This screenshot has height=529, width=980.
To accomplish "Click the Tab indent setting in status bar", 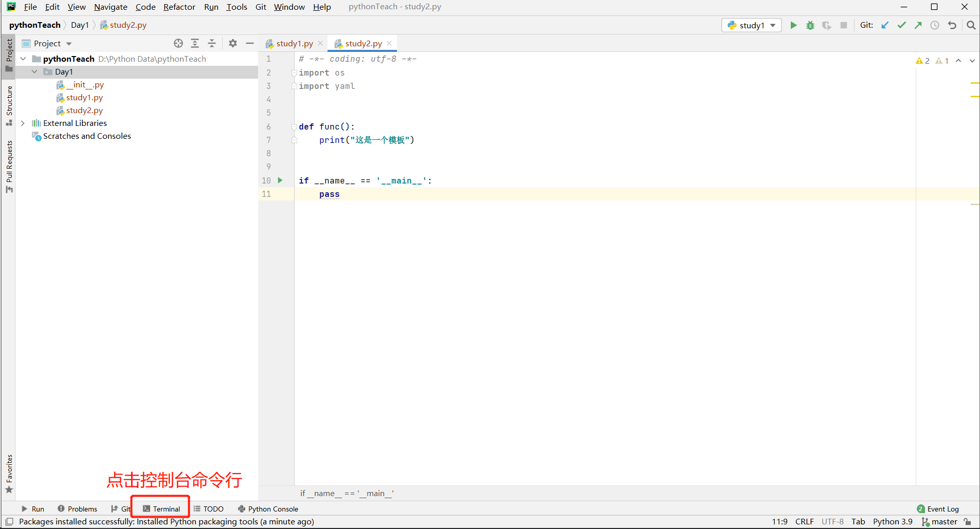I will (858, 522).
